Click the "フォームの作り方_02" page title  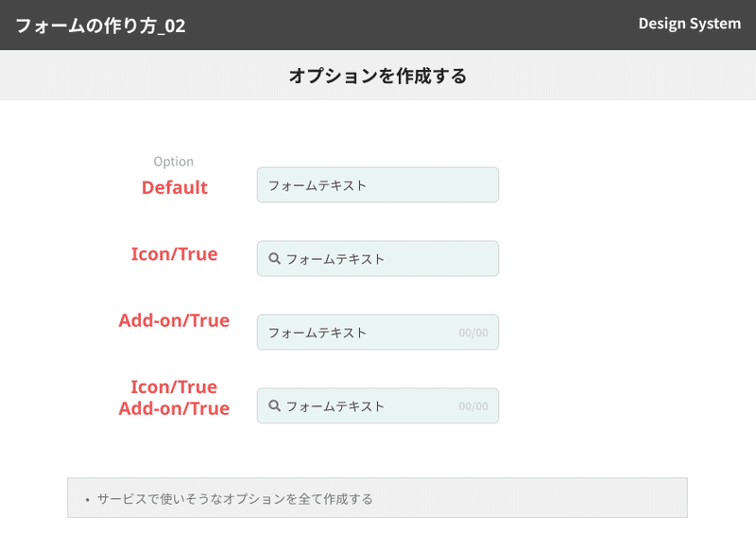click(x=100, y=26)
